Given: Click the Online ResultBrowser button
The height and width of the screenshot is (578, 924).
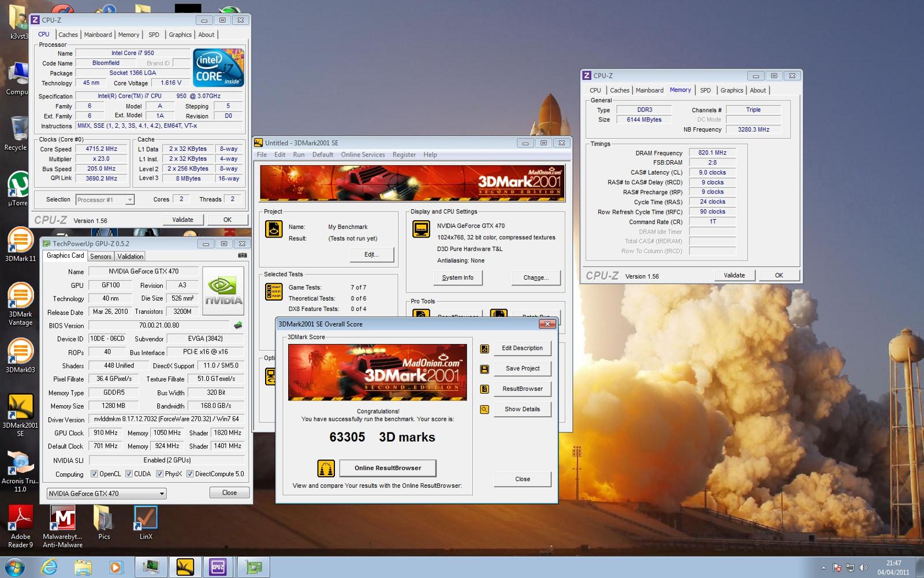Looking at the screenshot, I should [388, 468].
